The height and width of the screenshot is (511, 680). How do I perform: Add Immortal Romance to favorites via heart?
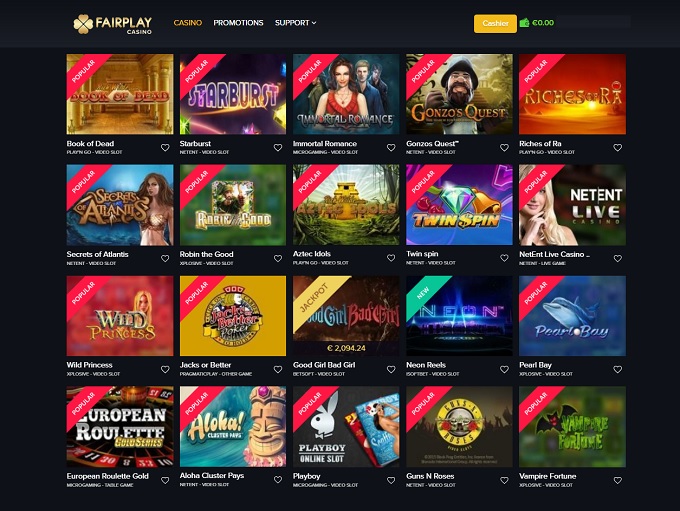(391, 147)
